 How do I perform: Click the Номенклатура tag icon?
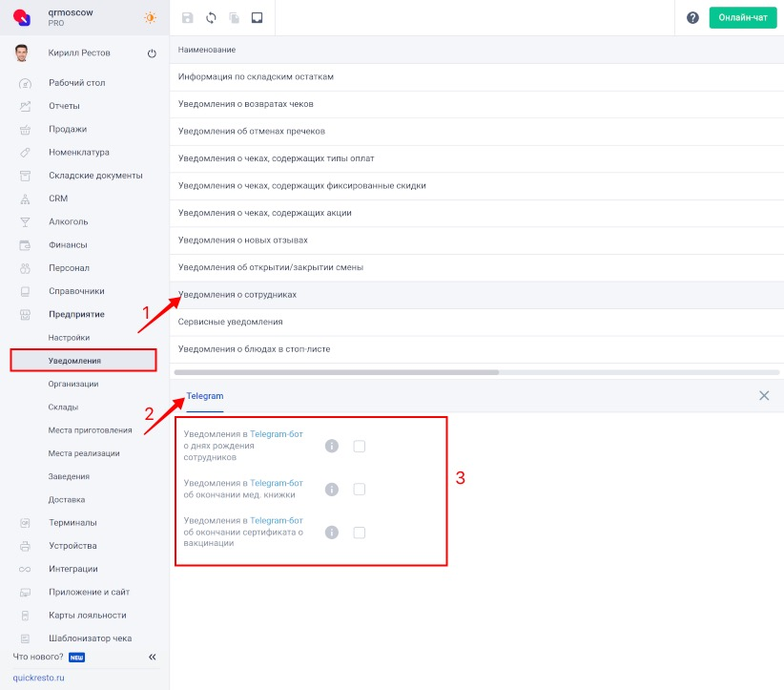pos(25,153)
